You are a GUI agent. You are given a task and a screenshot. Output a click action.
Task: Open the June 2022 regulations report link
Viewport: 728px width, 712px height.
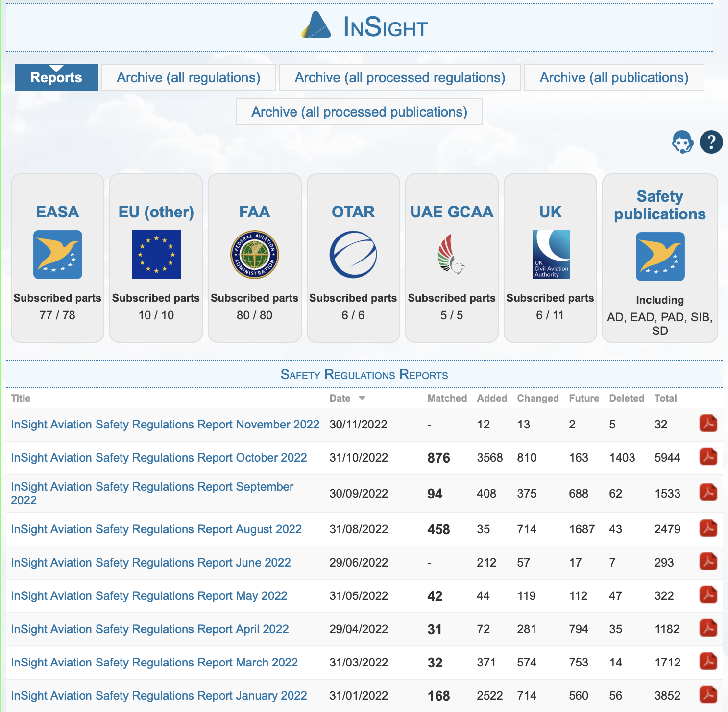click(151, 562)
